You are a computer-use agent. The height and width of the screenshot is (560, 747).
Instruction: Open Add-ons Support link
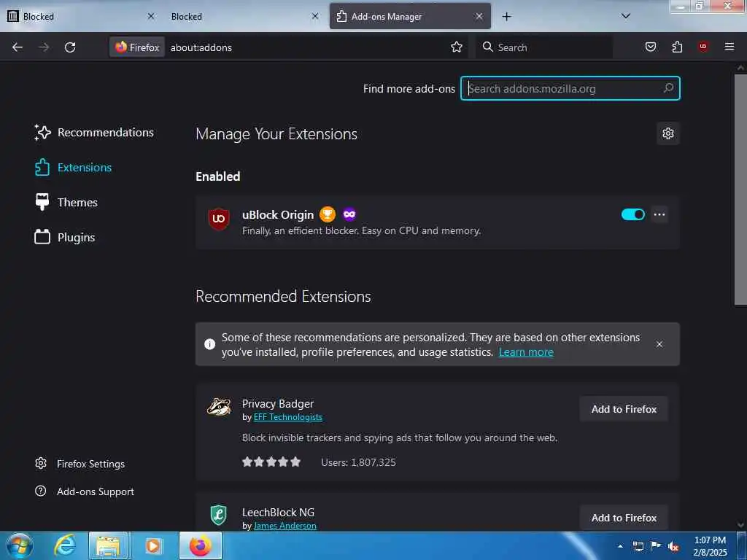pos(85,491)
